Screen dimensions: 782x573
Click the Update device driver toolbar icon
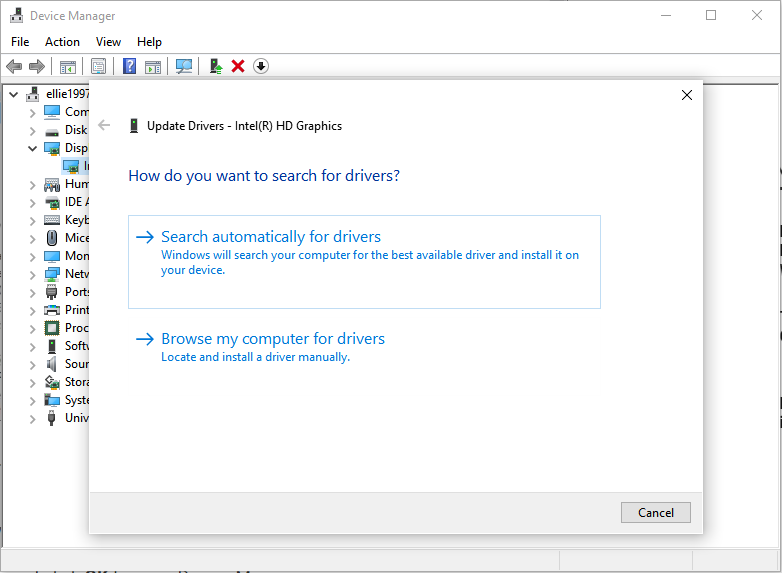[x=215, y=66]
